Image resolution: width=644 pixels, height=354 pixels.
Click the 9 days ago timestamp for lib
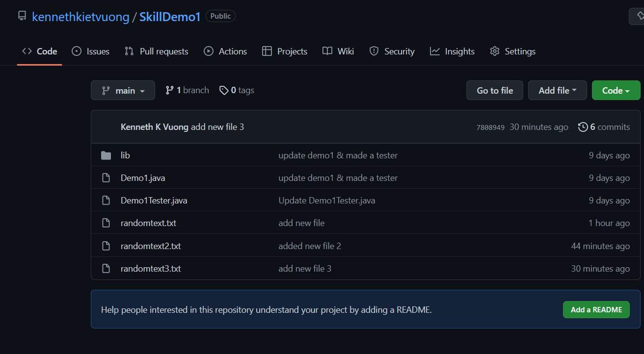point(609,155)
